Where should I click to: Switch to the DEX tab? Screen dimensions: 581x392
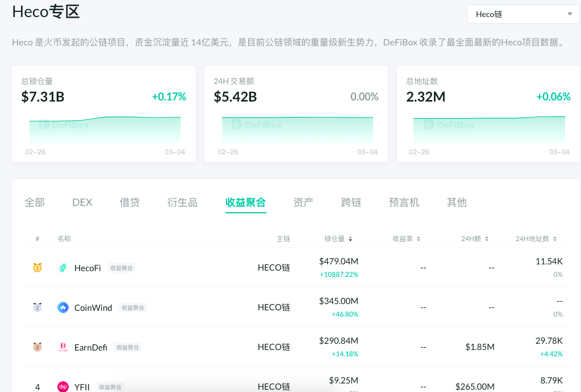pos(82,202)
